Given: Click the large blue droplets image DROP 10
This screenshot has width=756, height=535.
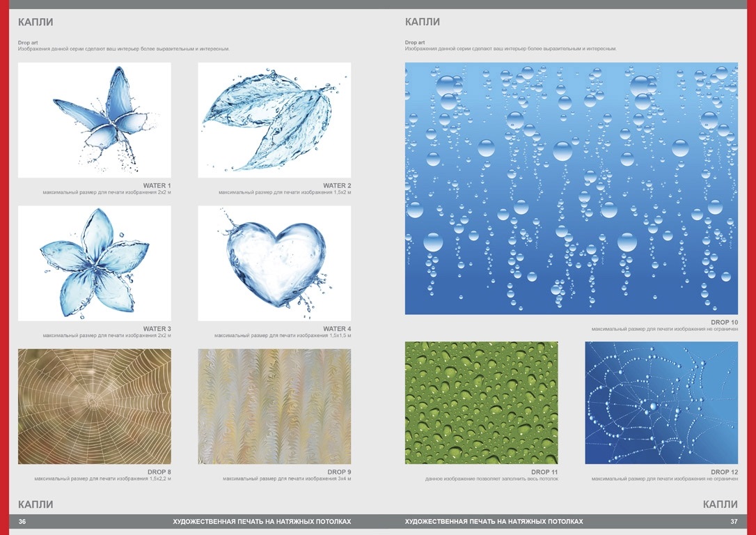Looking at the screenshot, I should 571,188.
